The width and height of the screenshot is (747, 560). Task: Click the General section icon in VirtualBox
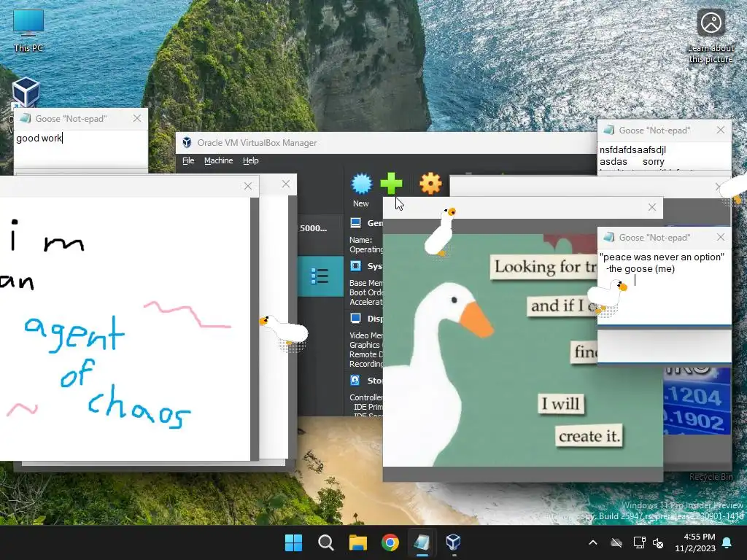pos(355,223)
